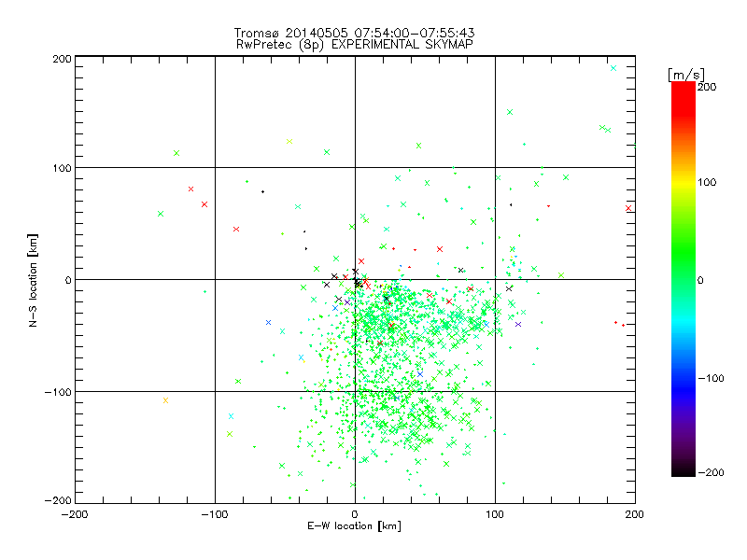Click the subtitle "RwPretec (8p) EXPERIMENTAL SKYMAP"
Viewport: 747px width, 560px height.
[354, 45]
